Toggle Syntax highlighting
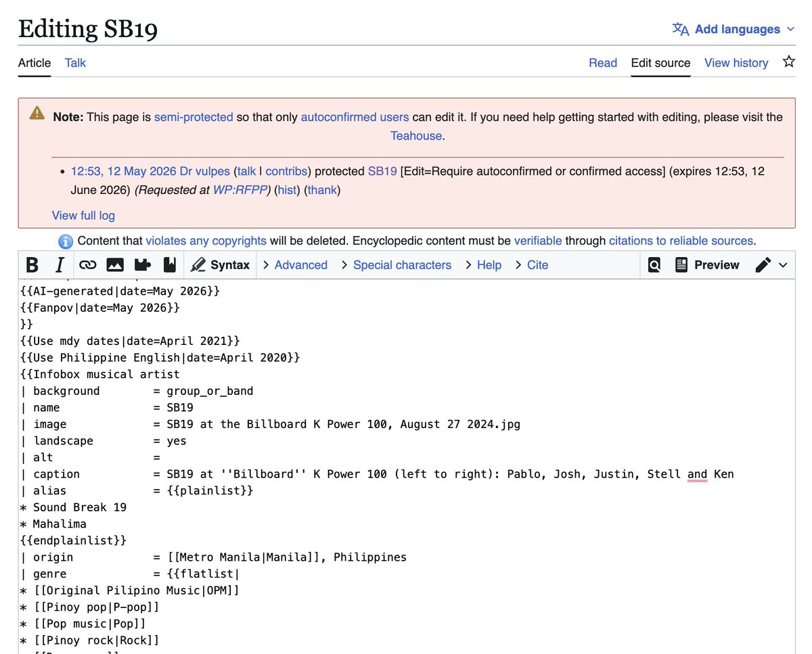812x654 pixels. [x=221, y=265]
